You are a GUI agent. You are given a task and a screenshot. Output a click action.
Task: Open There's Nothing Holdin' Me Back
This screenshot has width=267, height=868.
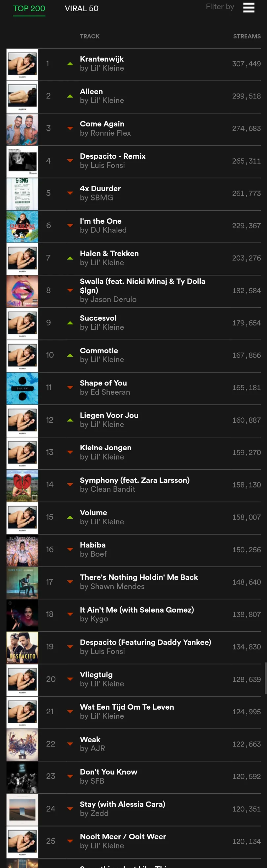click(x=139, y=577)
